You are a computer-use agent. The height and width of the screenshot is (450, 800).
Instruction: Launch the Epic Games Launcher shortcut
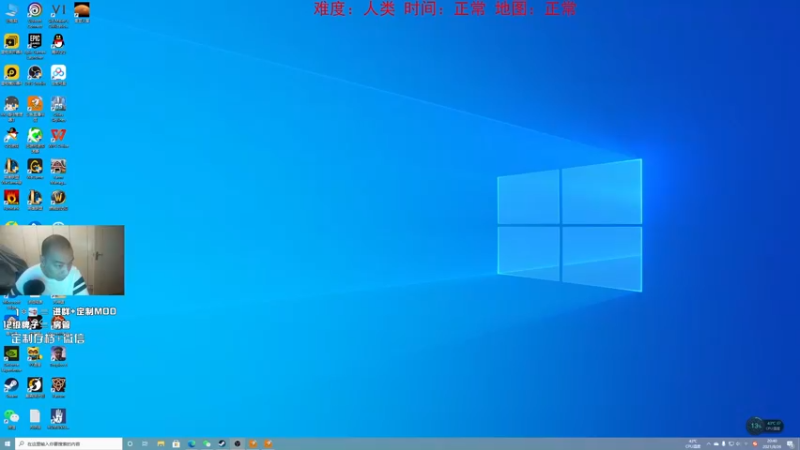[x=35, y=45]
